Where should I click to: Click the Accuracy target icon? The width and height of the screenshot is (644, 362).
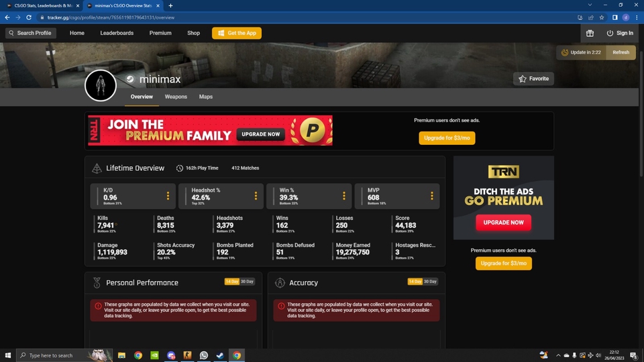tap(280, 283)
